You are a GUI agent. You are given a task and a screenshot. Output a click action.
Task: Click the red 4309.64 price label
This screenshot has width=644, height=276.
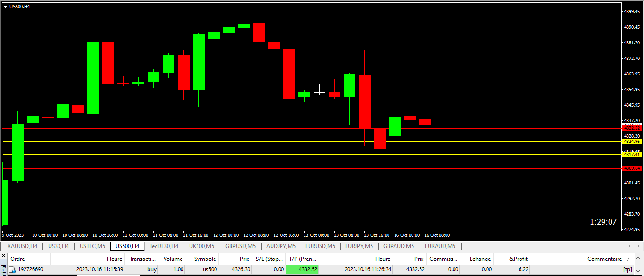click(632, 168)
